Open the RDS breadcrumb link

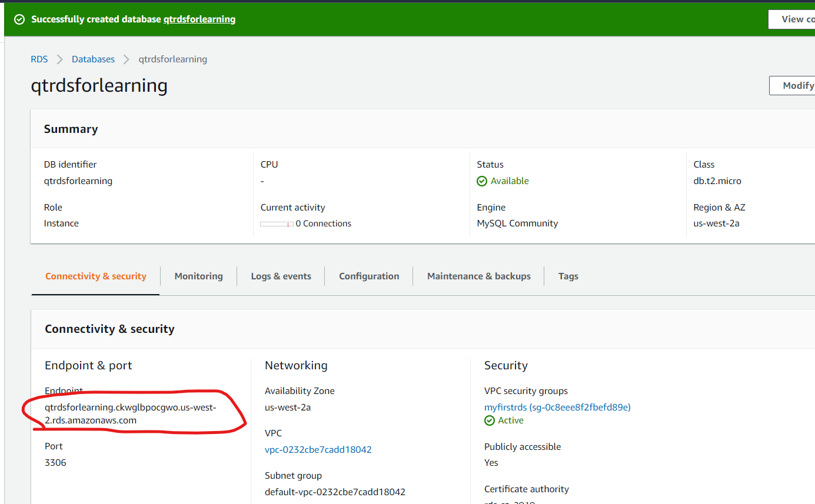pyautogui.click(x=39, y=59)
